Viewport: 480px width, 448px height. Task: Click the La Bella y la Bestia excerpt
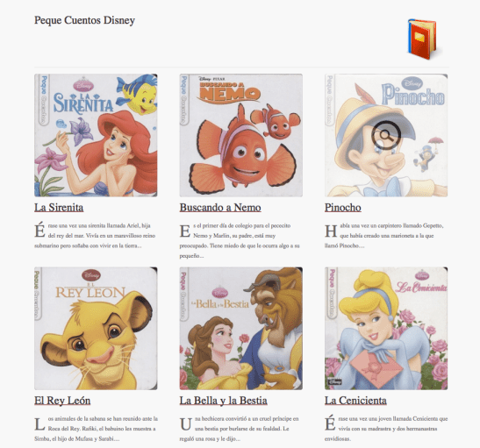239,429
